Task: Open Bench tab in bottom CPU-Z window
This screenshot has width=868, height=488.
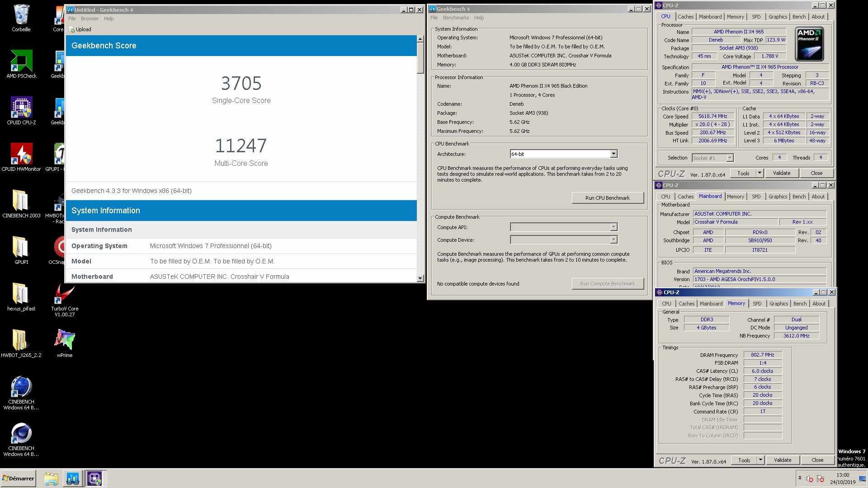Action: pos(800,304)
